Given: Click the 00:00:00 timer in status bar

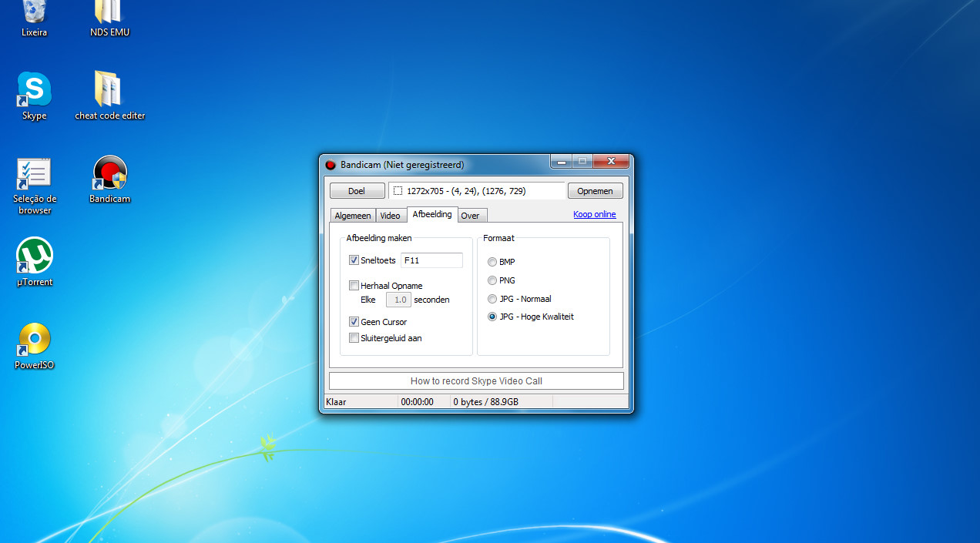Looking at the screenshot, I should click(418, 402).
